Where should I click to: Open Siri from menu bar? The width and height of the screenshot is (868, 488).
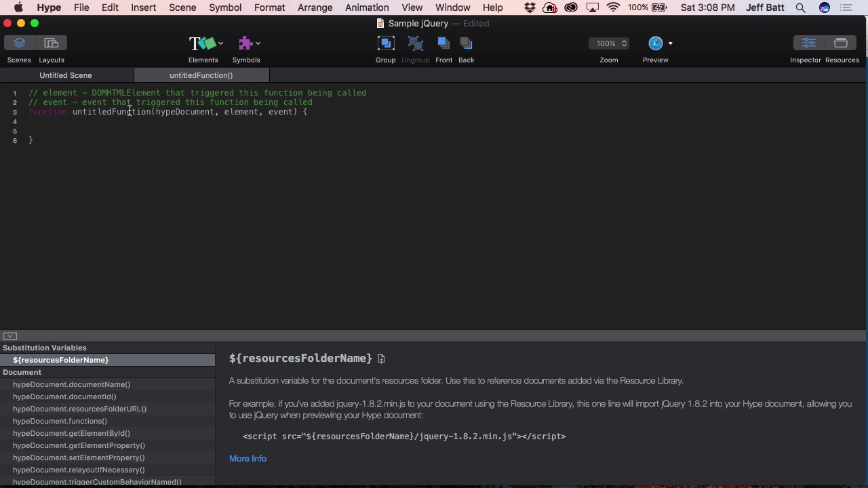tap(825, 7)
